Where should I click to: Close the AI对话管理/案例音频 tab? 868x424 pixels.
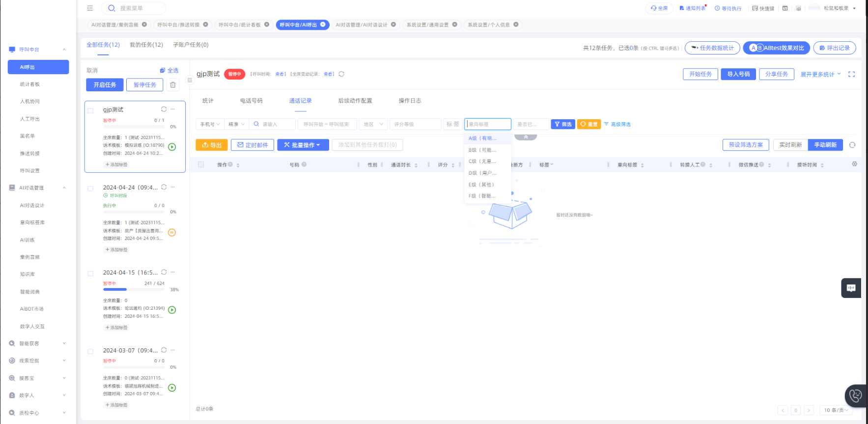(144, 25)
